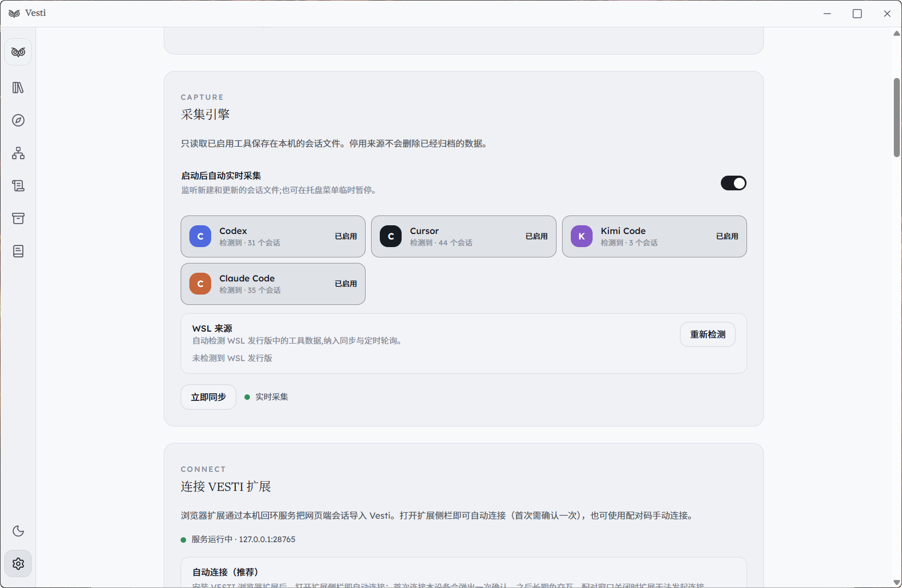Maximize the Vesti window
This screenshot has width=902, height=588.
point(857,14)
